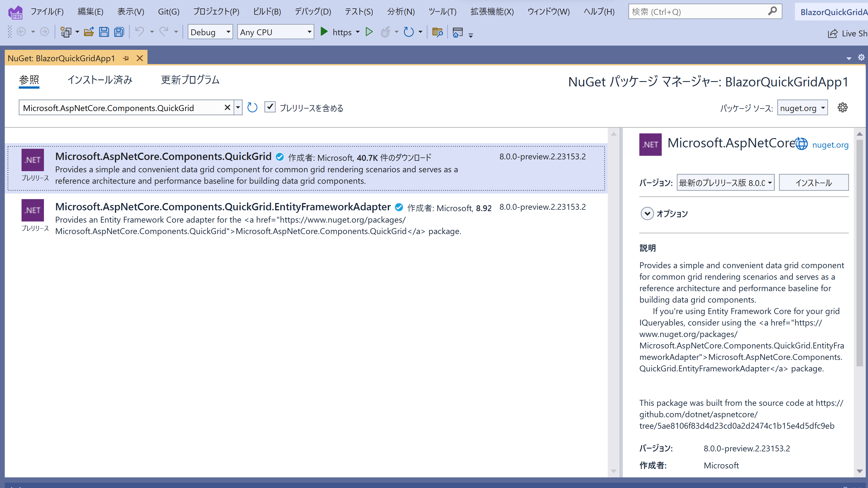Viewport: 868px width, 488px height.
Task: Open the Git(G) menu
Action: [168, 12]
